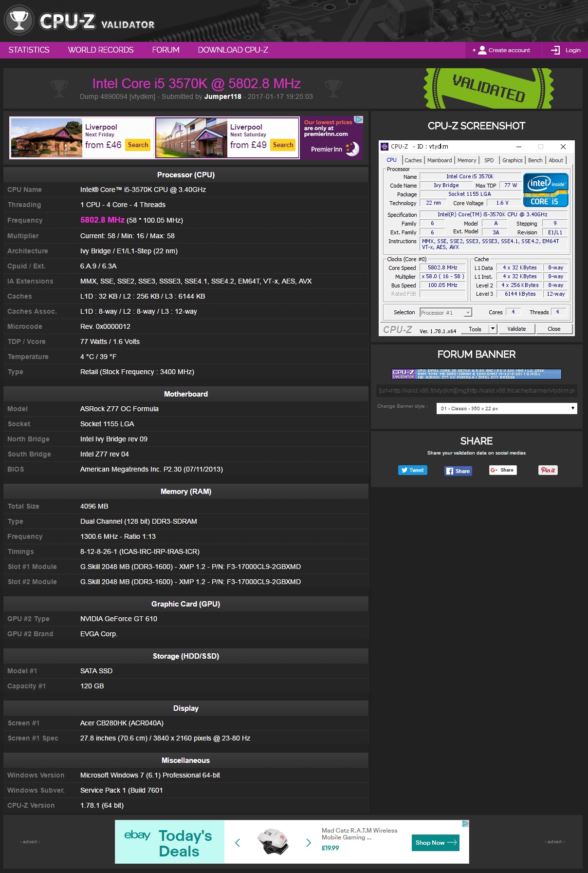Viewport: 588px width, 873px height.
Task: Click the forum banner preview image
Action: pyautogui.click(x=477, y=374)
